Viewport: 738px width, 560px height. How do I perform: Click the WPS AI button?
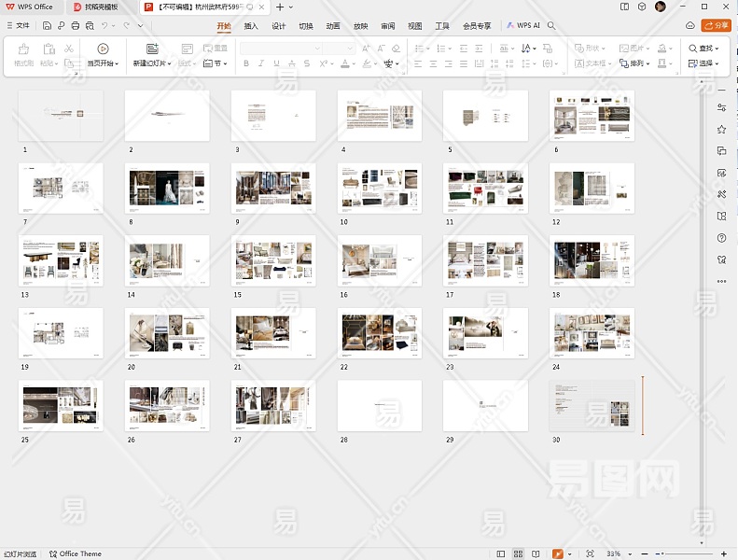523,26
